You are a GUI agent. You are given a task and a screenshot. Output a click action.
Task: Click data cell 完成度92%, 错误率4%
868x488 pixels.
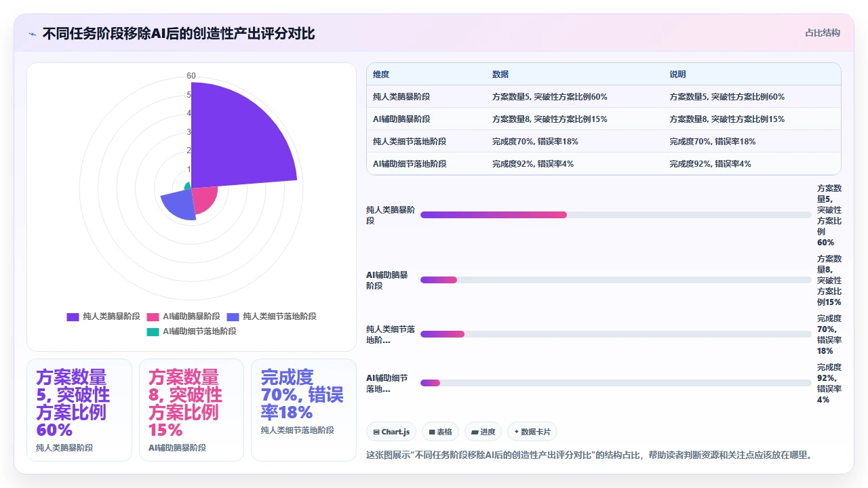(x=533, y=164)
